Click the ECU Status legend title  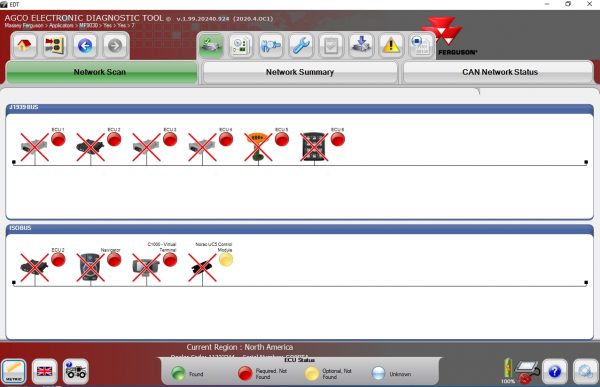[x=300, y=360]
